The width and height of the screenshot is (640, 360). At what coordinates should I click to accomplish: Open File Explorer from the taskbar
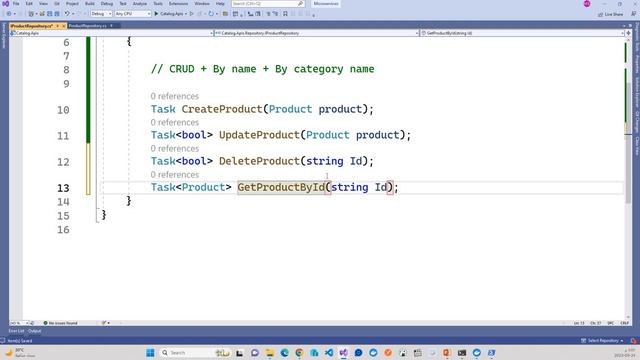[270, 353]
